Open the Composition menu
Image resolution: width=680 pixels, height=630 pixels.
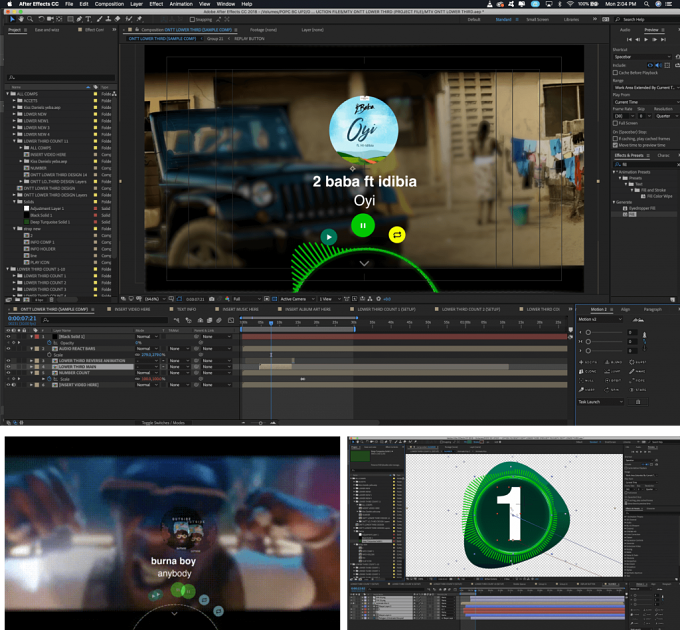point(109,4)
